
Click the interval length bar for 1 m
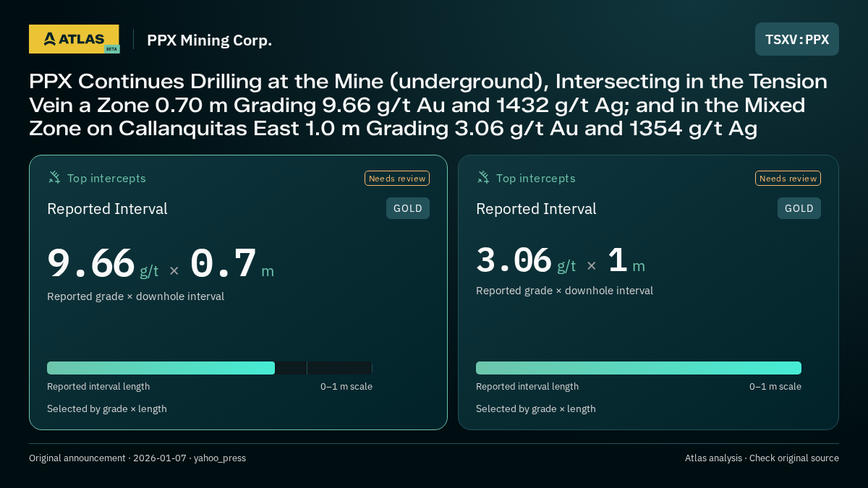639,368
